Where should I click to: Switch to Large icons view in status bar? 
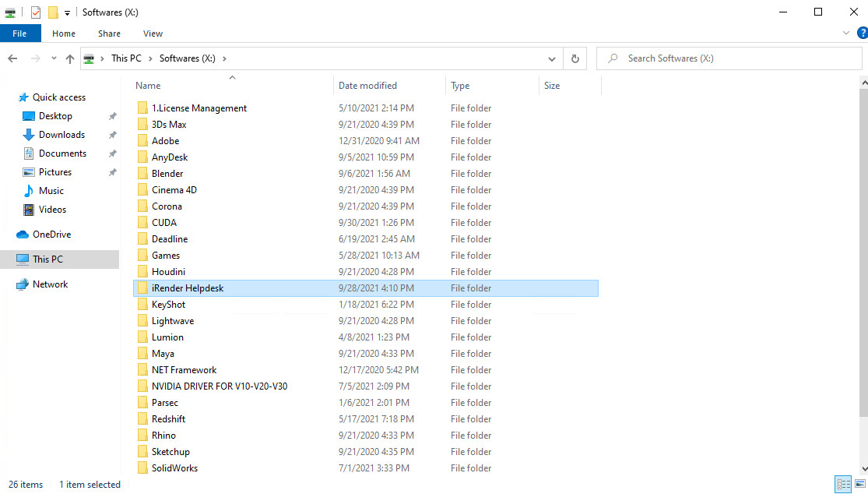pos(860,485)
